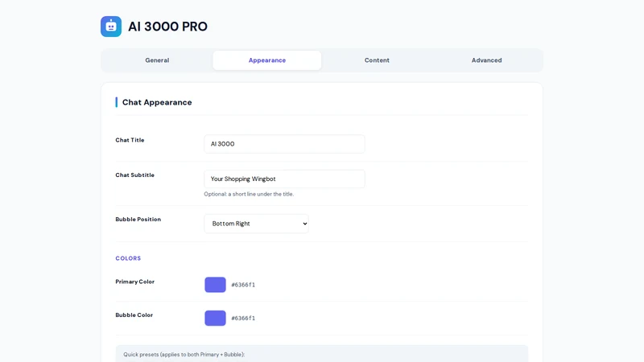Click the Bubble Color hex value #6366f1
The width and height of the screenshot is (644, 362).
point(243,318)
